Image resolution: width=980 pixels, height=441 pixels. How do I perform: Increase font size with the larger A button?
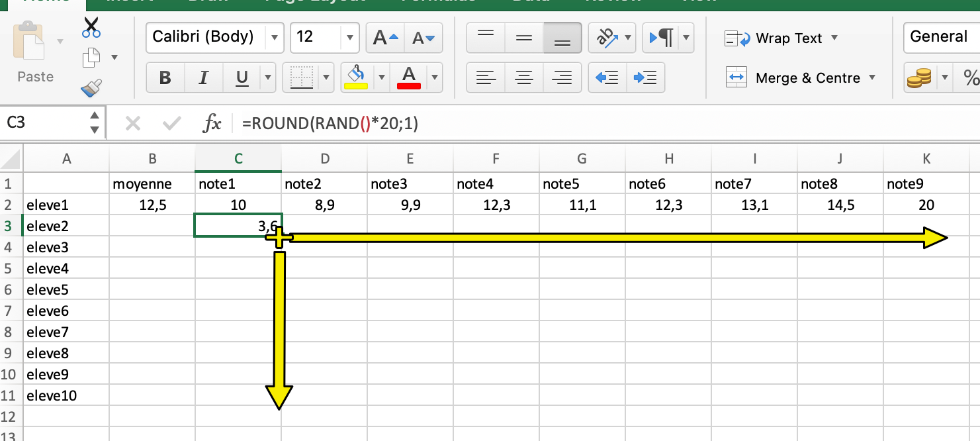coord(386,38)
